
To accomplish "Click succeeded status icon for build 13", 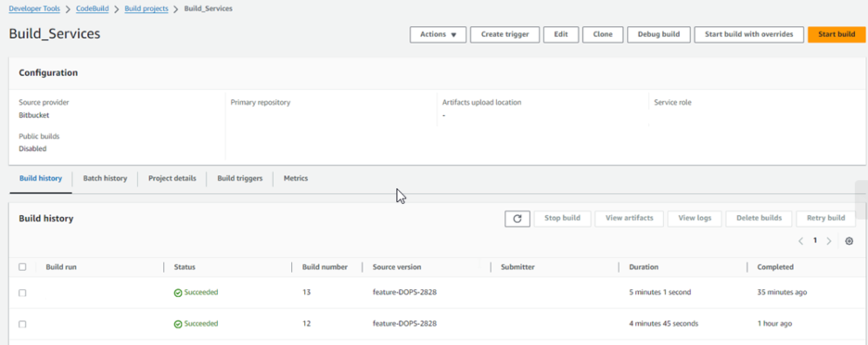I will (x=178, y=293).
